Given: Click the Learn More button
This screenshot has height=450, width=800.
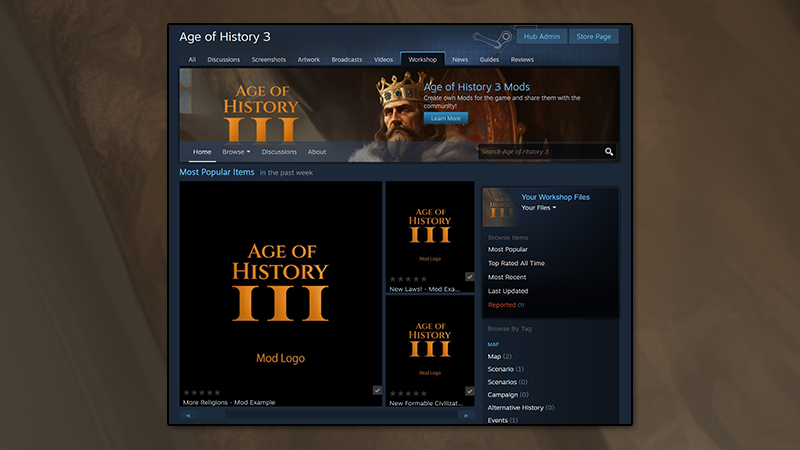Looking at the screenshot, I should coord(445,118).
